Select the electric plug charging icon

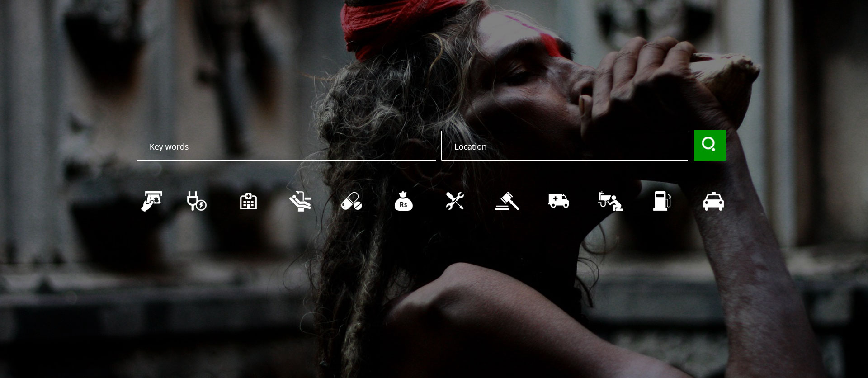click(197, 201)
